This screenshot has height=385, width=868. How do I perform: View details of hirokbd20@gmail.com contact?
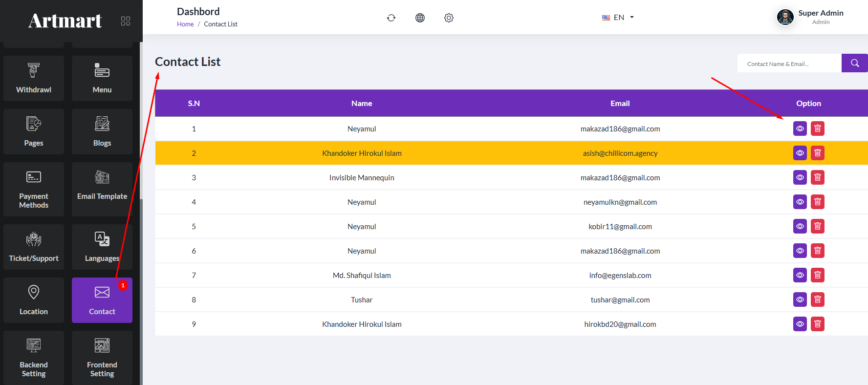click(800, 324)
